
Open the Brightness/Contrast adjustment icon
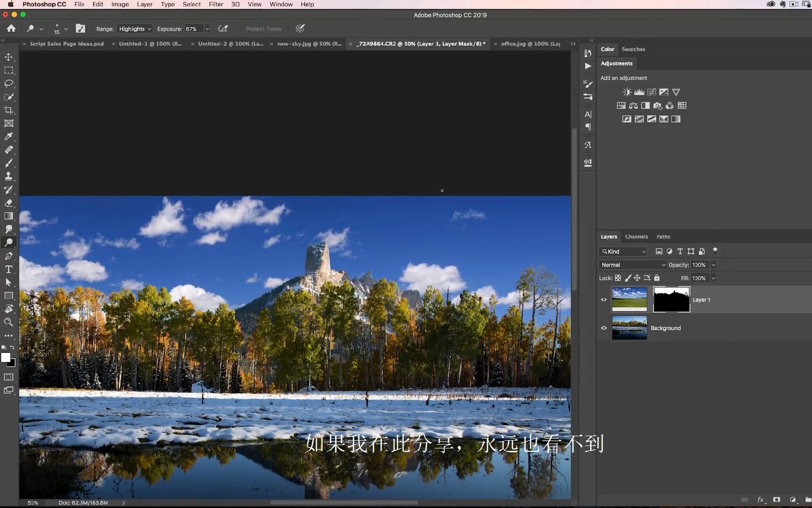[626, 92]
